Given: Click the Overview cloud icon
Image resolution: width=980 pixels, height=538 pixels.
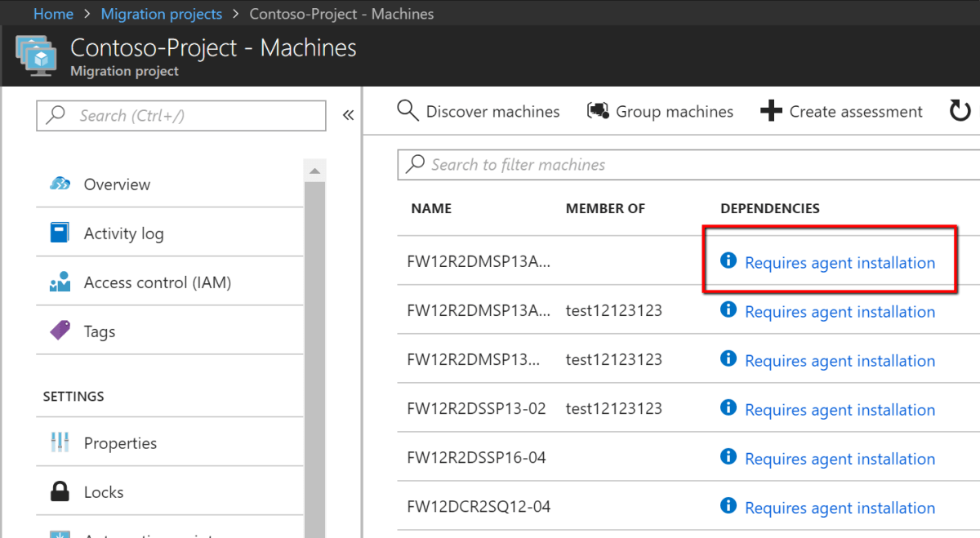Looking at the screenshot, I should click(x=60, y=184).
